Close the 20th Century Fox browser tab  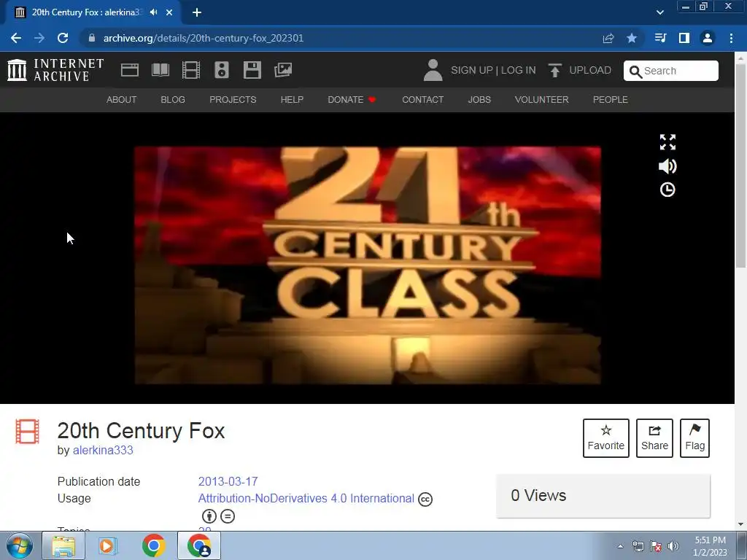tap(169, 12)
